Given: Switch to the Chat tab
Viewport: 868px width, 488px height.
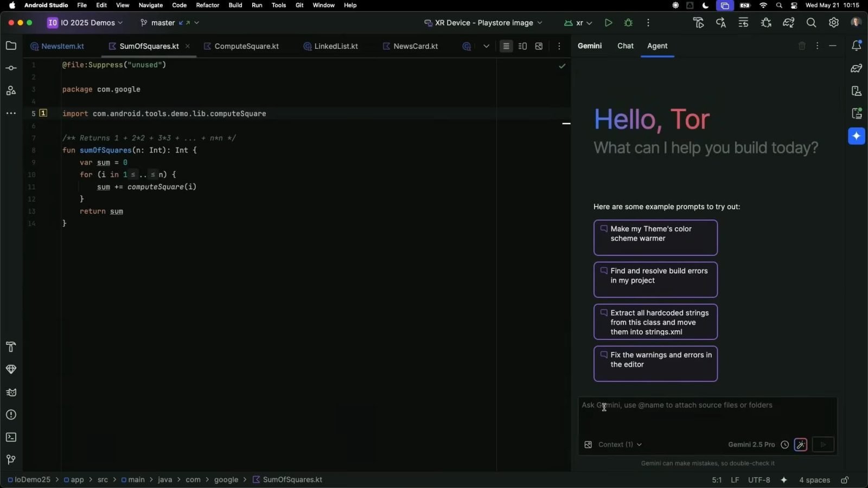Looking at the screenshot, I should pyautogui.click(x=625, y=46).
